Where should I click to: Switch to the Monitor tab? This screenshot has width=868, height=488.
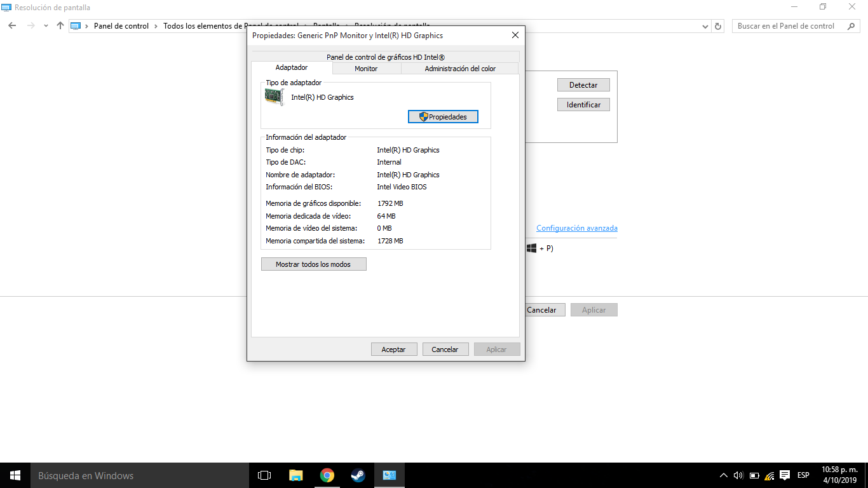point(366,69)
